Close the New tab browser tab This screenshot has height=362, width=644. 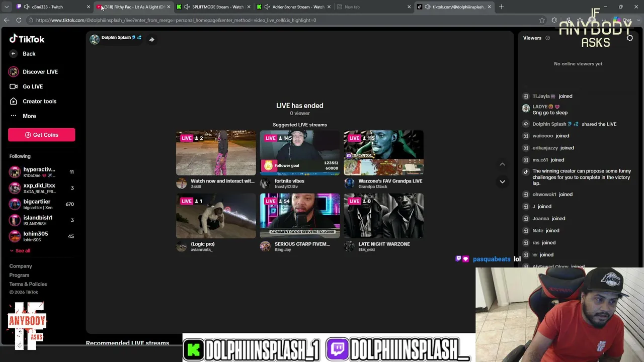click(x=409, y=7)
